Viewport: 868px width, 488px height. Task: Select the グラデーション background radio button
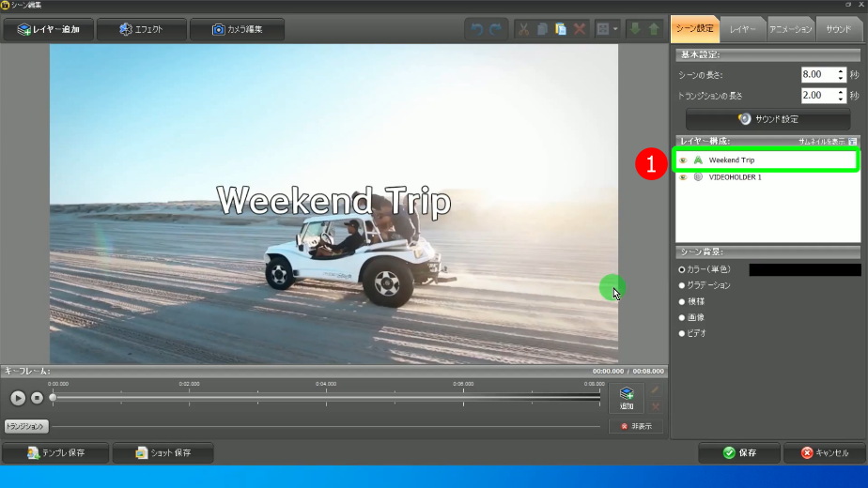coord(682,285)
